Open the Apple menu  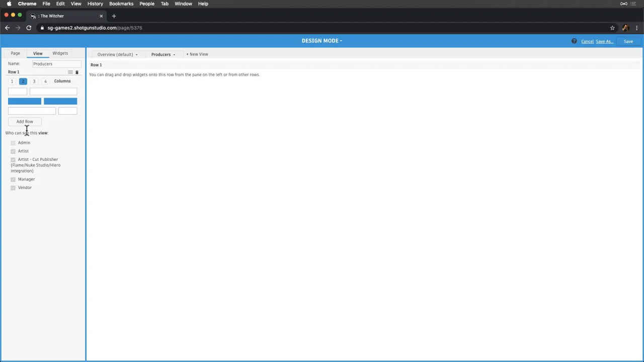pyautogui.click(x=9, y=4)
